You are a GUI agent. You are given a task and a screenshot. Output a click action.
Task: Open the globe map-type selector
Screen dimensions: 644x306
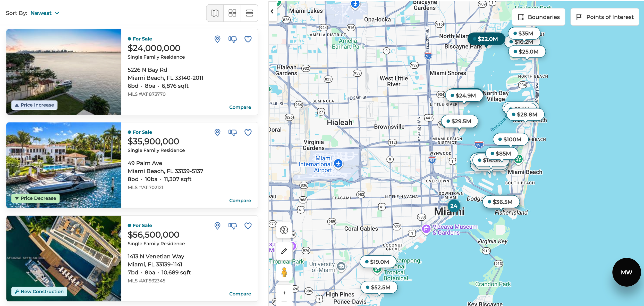(284, 230)
